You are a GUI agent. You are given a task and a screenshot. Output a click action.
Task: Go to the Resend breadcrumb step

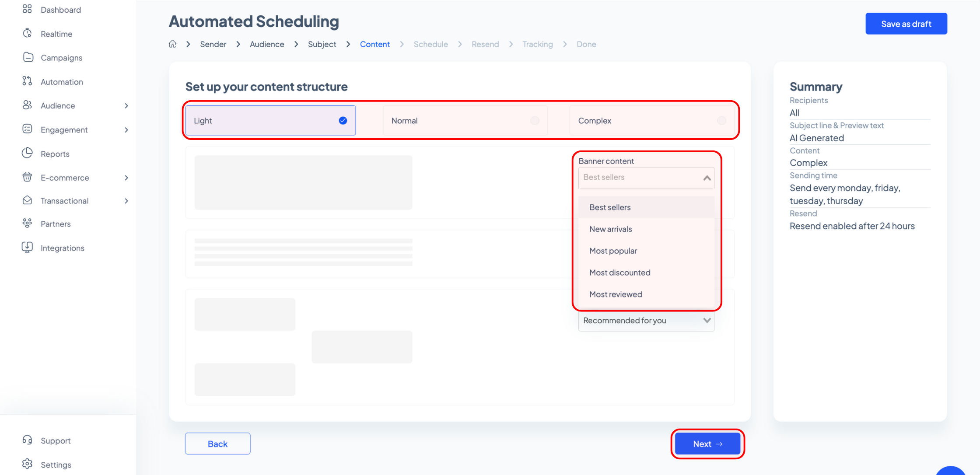[x=485, y=44]
